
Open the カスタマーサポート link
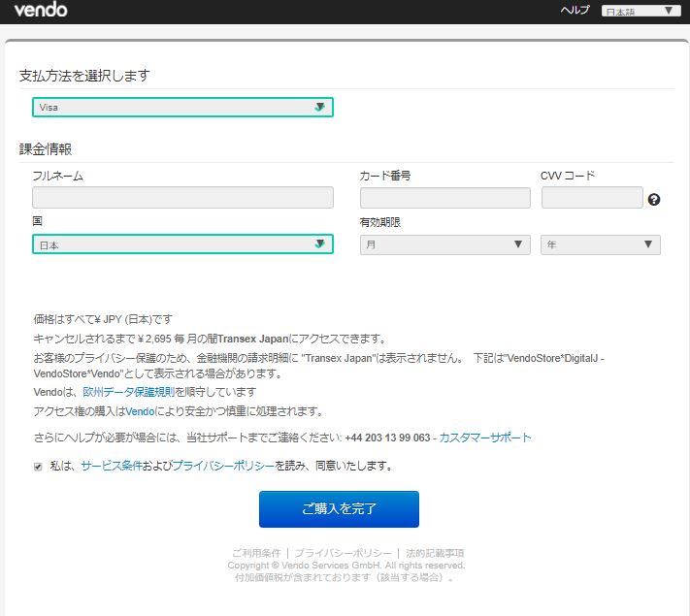(x=485, y=438)
